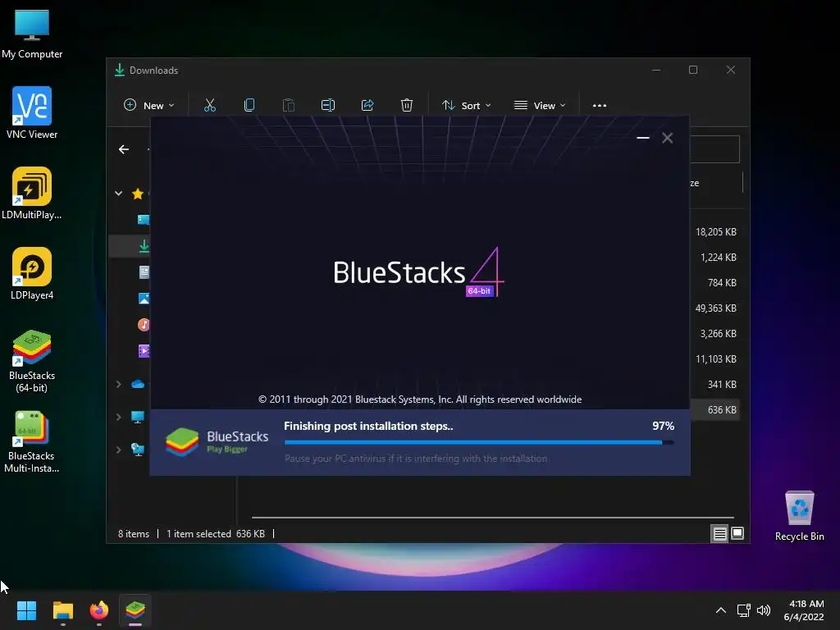Maximize the Downloads window
The height and width of the screenshot is (630, 840).
pyautogui.click(x=693, y=71)
